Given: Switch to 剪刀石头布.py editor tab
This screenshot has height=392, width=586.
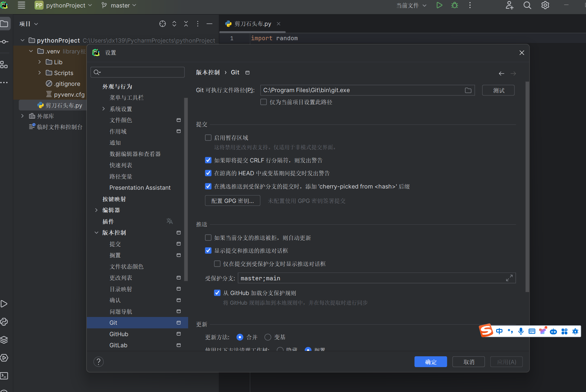Looking at the screenshot, I should click(252, 24).
